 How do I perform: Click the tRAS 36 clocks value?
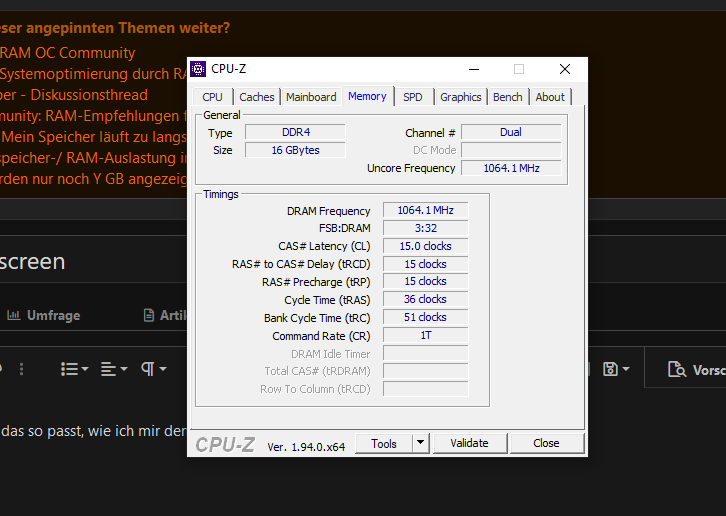point(426,299)
